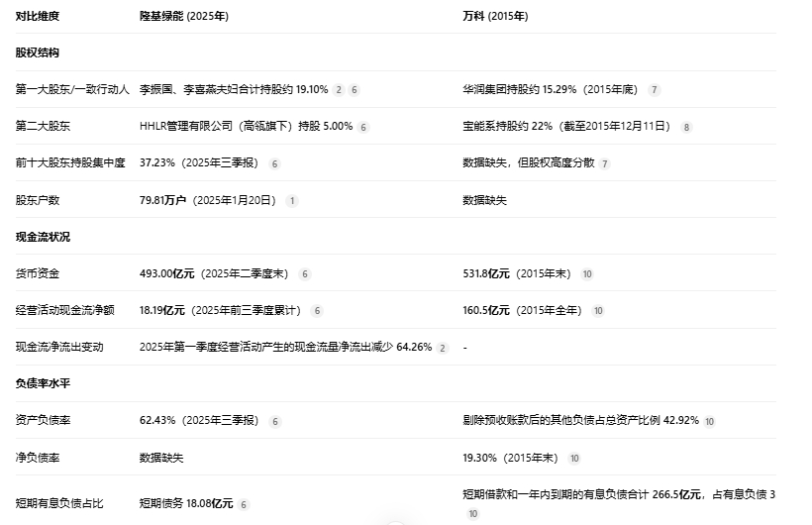Click the 华润集团持股约 15.29% cell text
Screen dimensions: 812x525
[x=551, y=90]
